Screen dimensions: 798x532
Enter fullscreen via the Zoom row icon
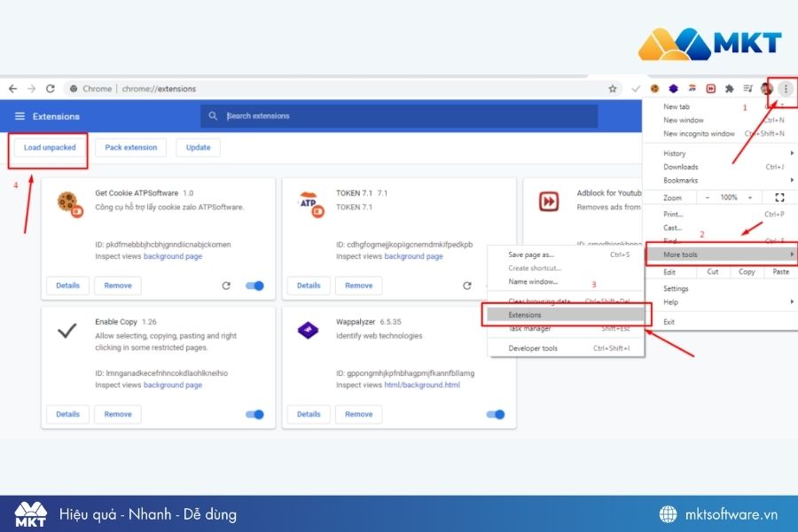coord(779,197)
